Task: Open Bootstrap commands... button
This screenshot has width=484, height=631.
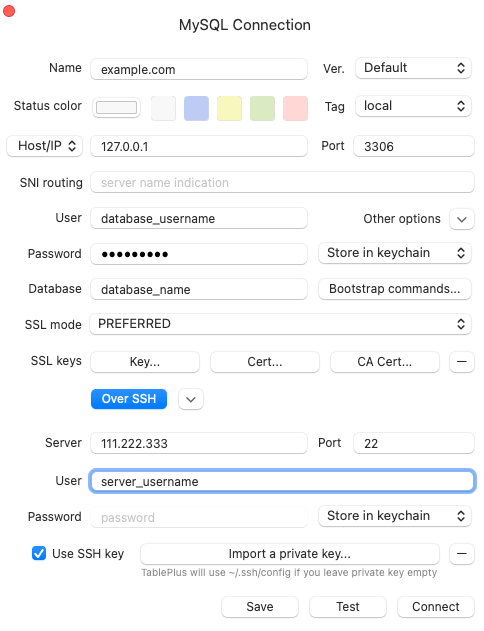Action: [395, 289]
